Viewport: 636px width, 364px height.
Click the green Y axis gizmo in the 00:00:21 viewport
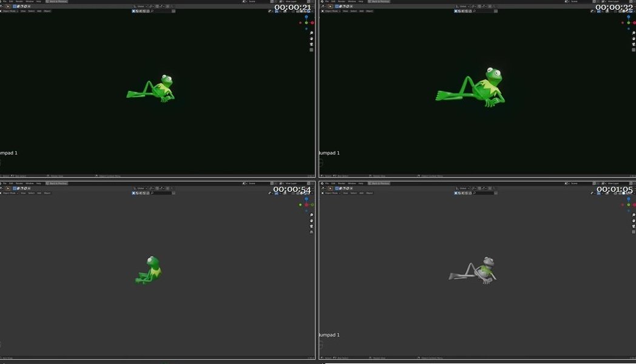click(306, 22)
